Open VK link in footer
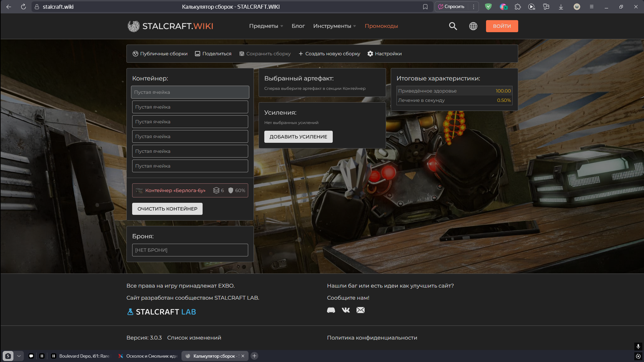 click(x=346, y=310)
